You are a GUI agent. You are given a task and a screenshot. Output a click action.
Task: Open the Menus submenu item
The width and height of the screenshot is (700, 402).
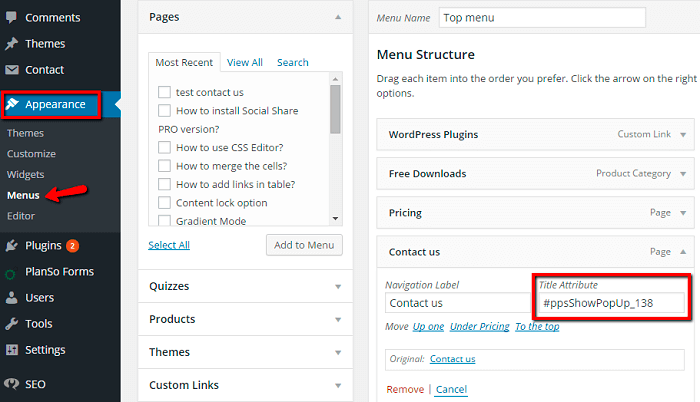click(x=23, y=195)
